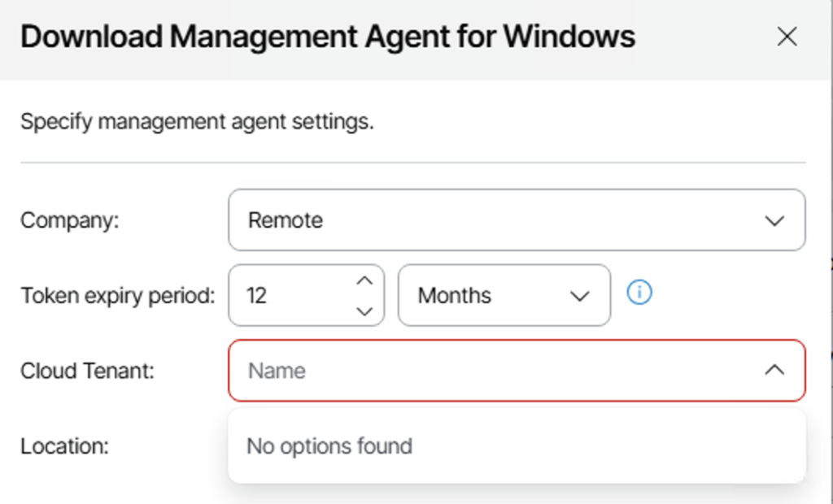Click the "Cloud Tenant:" label
This screenshot has width=833, height=504.
coord(87,371)
